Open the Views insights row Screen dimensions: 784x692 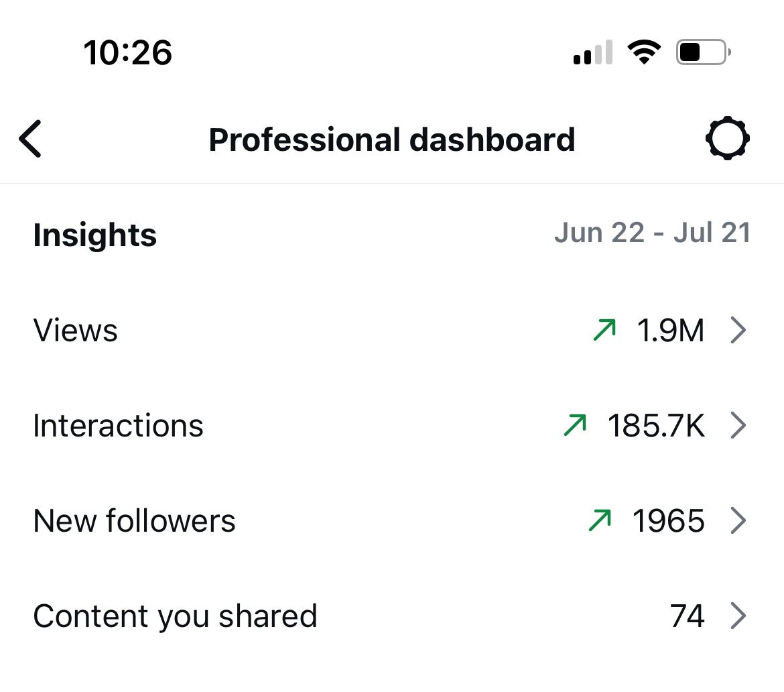click(x=76, y=331)
